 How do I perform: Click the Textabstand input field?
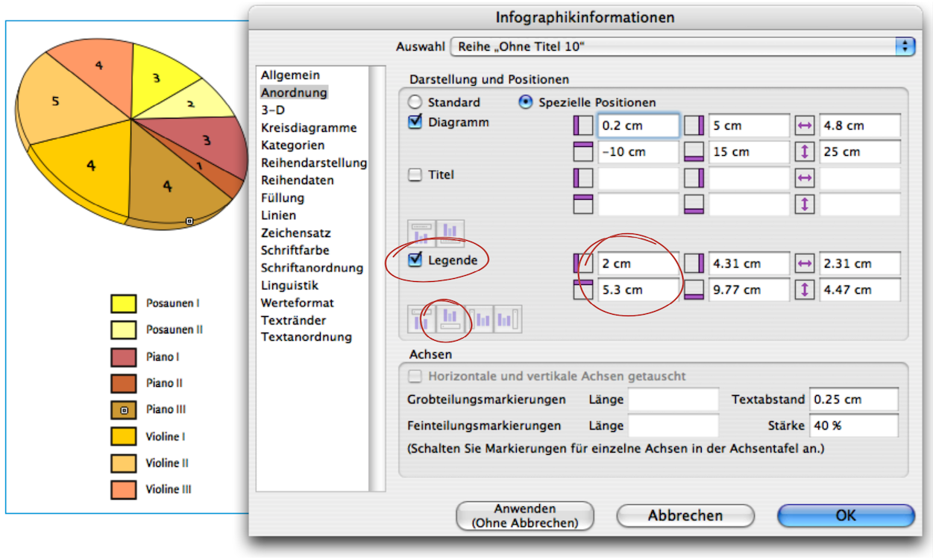tap(854, 400)
